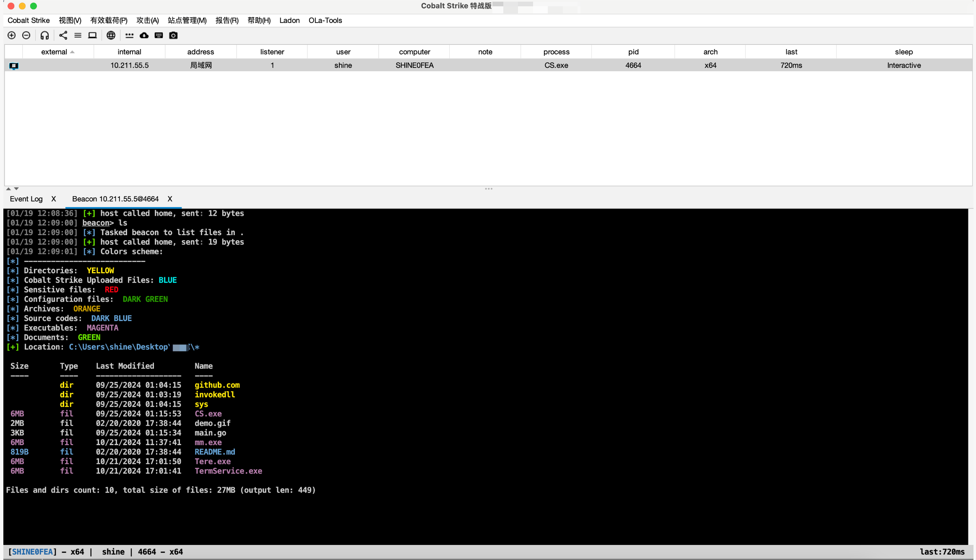
Task: Click the 局域网 address cell
Action: [200, 65]
